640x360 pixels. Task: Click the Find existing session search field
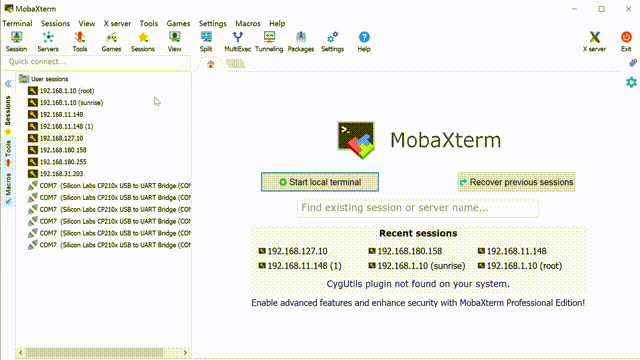[418, 208]
